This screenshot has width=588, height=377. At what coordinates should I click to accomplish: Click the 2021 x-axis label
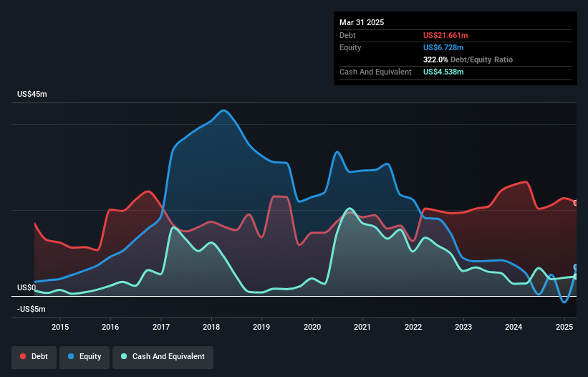[x=362, y=327]
